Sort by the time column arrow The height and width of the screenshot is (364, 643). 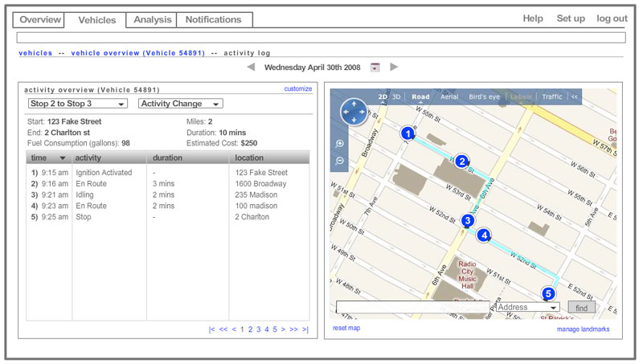(63, 157)
